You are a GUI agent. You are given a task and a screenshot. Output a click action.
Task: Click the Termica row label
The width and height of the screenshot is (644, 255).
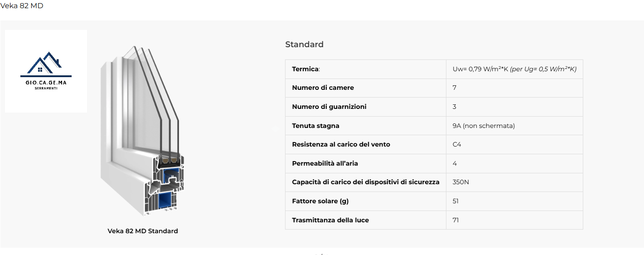[306, 69]
